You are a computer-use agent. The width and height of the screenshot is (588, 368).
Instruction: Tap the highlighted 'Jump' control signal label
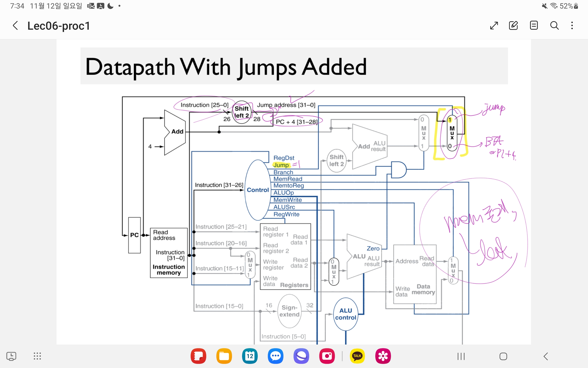pos(281,165)
